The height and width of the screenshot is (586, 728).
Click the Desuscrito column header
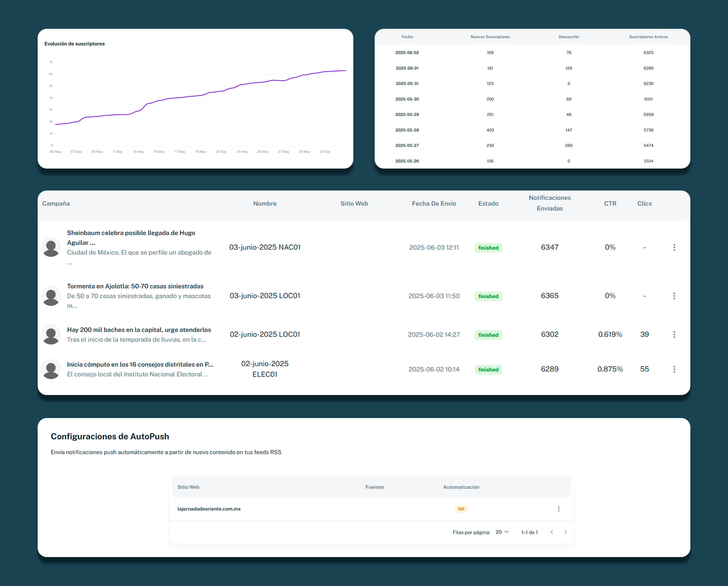click(569, 37)
